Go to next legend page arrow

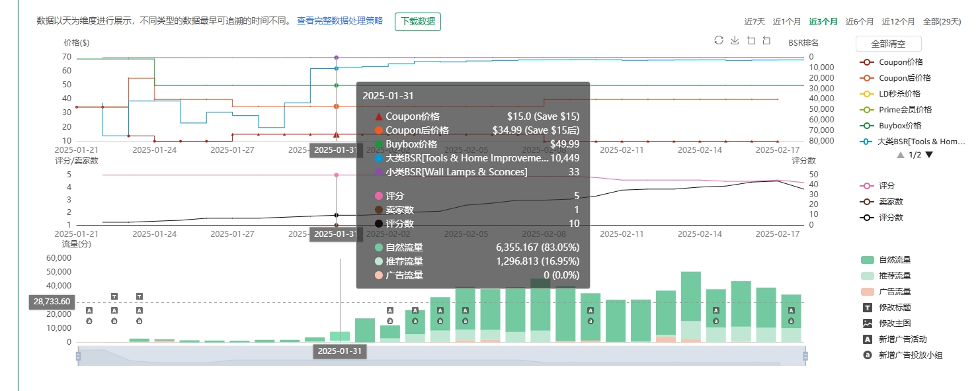pos(929,155)
